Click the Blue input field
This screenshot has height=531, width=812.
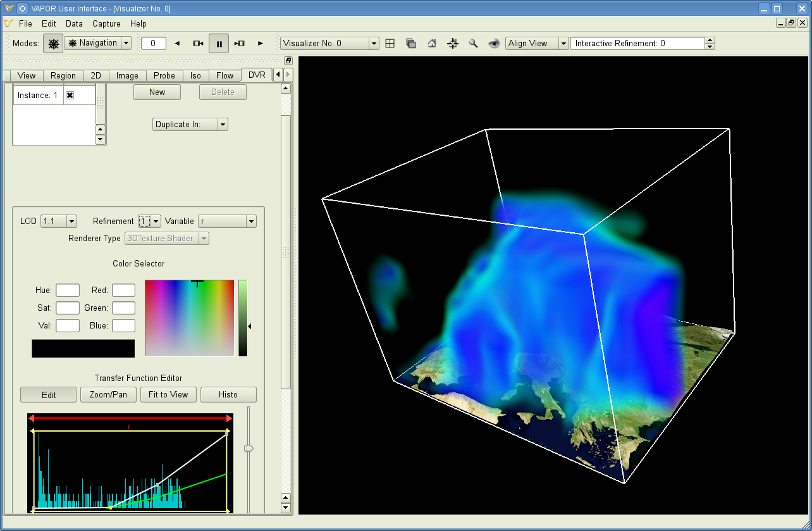[124, 325]
